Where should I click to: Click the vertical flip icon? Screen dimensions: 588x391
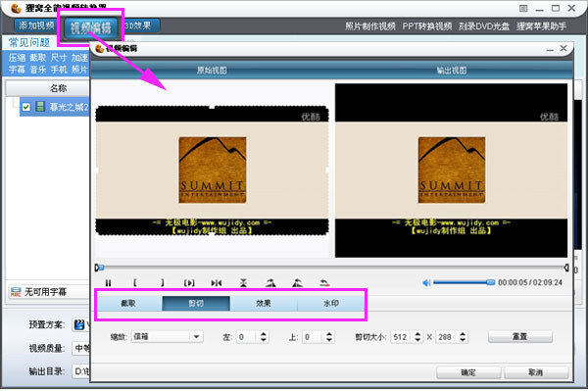[x=243, y=283]
